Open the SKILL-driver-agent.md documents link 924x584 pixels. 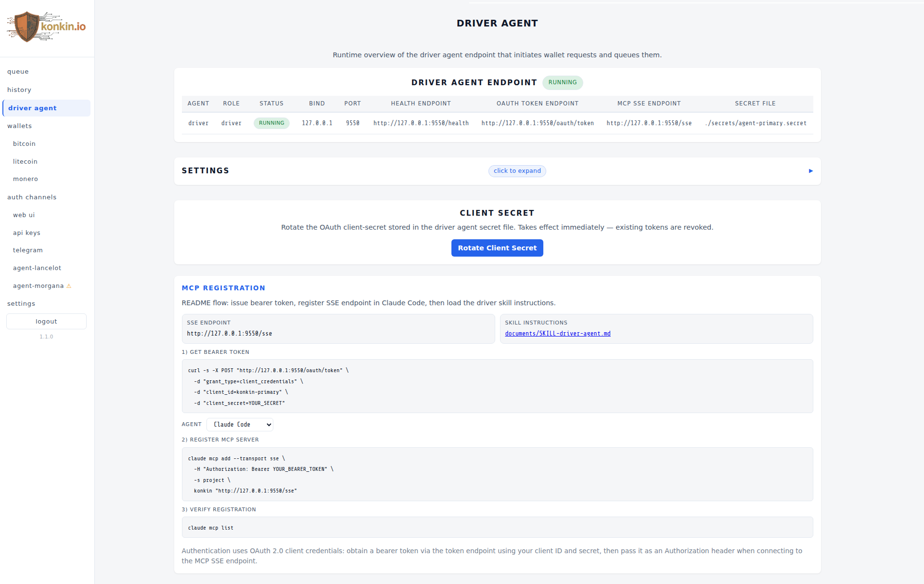557,334
